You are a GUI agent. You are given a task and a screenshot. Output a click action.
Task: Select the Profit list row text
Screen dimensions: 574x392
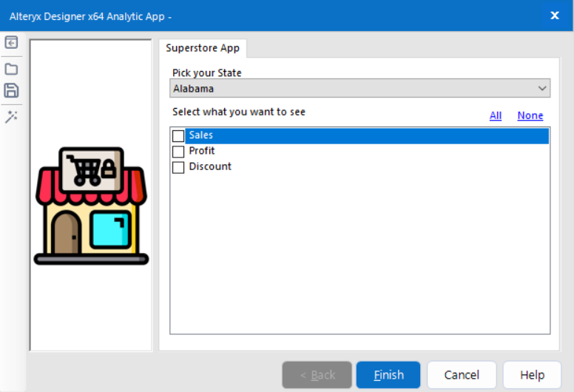[x=202, y=151]
